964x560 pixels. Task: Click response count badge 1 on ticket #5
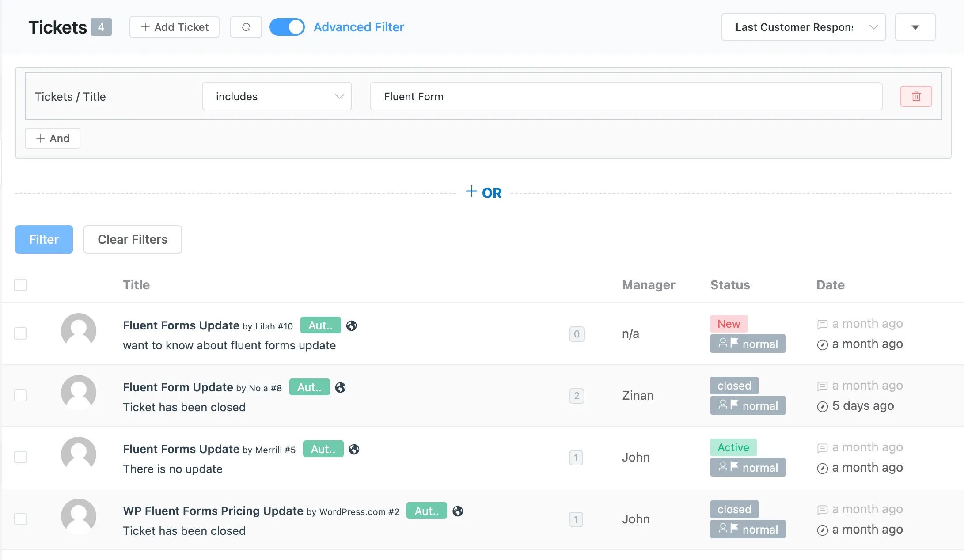pyautogui.click(x=576, y=458)
